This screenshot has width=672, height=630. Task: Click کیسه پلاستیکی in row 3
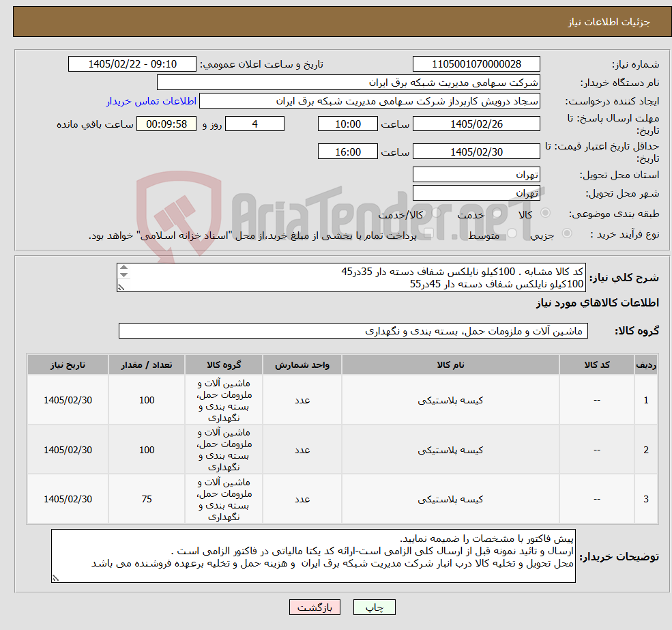pyautogui.click(x=450, y=499)
